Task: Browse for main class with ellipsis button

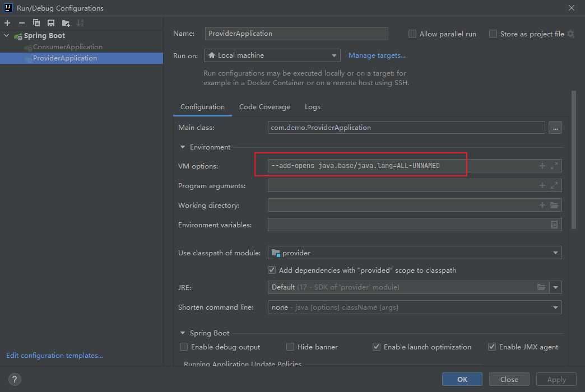Action: [x=555, y=128]
